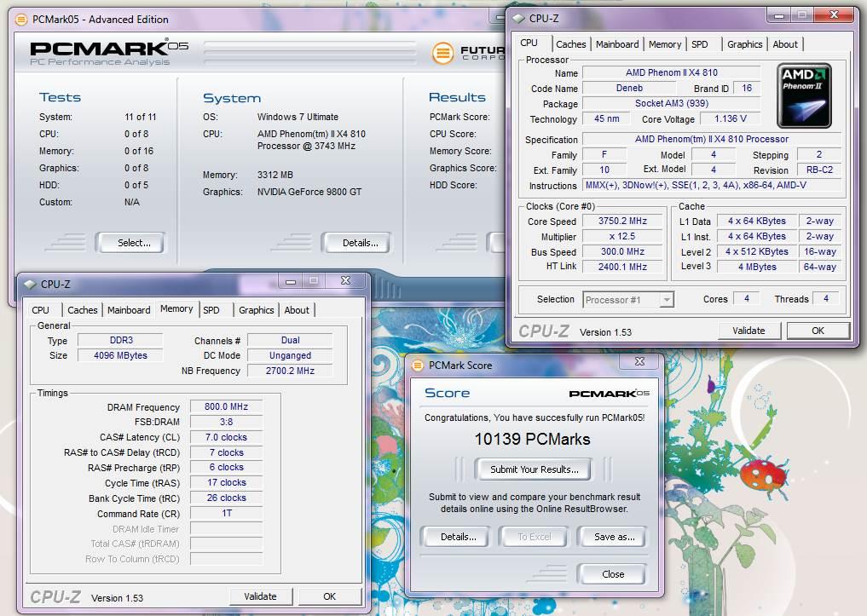Viewport: 867px width, 616px height.
Task: Click OK in CPU-Z processor window
Action: 818,331
